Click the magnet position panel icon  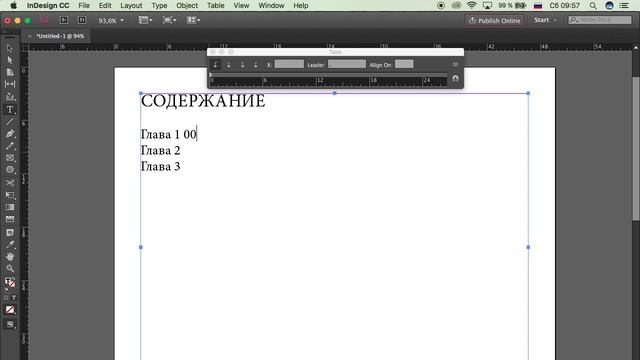(x=455, y=78)
